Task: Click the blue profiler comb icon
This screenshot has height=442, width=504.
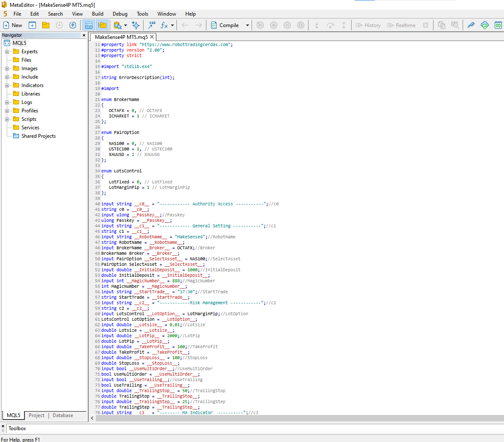Action: point(471,25)
